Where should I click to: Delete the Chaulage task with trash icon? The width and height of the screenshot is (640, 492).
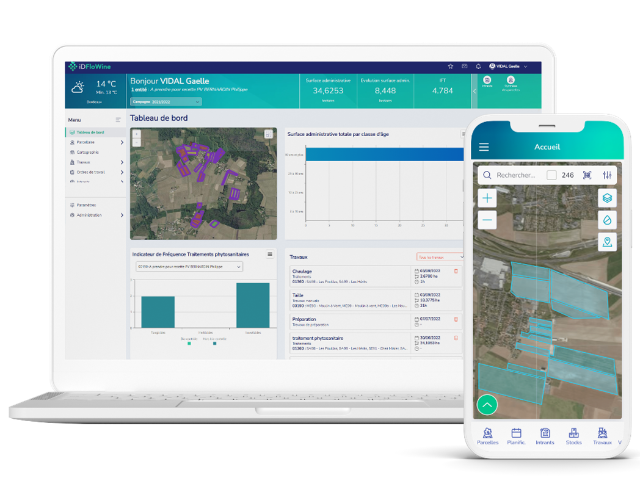coord(457,271)
